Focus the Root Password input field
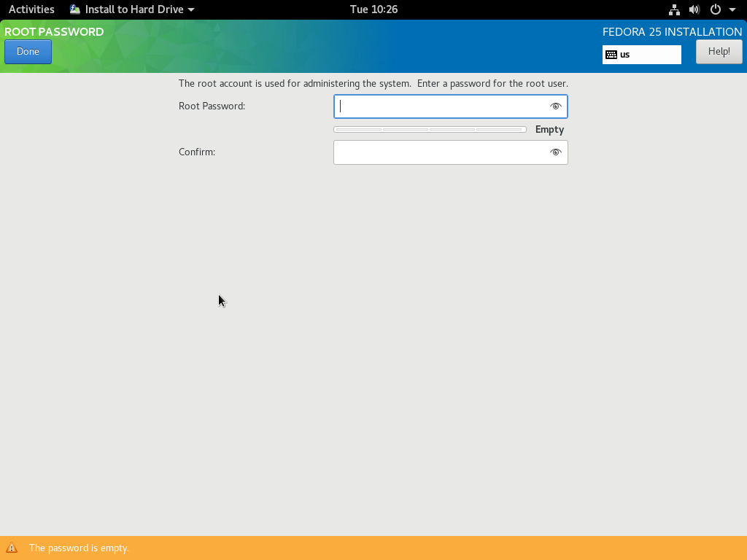 450,106
